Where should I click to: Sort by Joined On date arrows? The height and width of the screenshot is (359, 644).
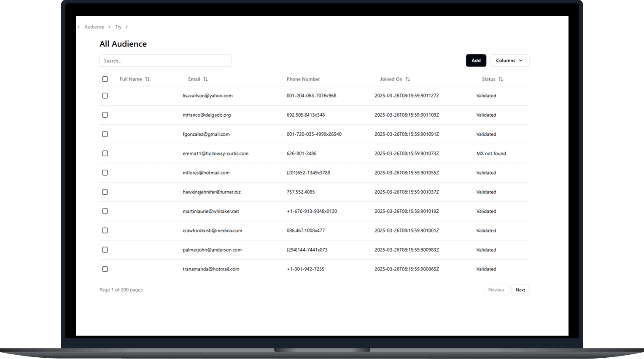pyautogui.click(x=408, y=79)
